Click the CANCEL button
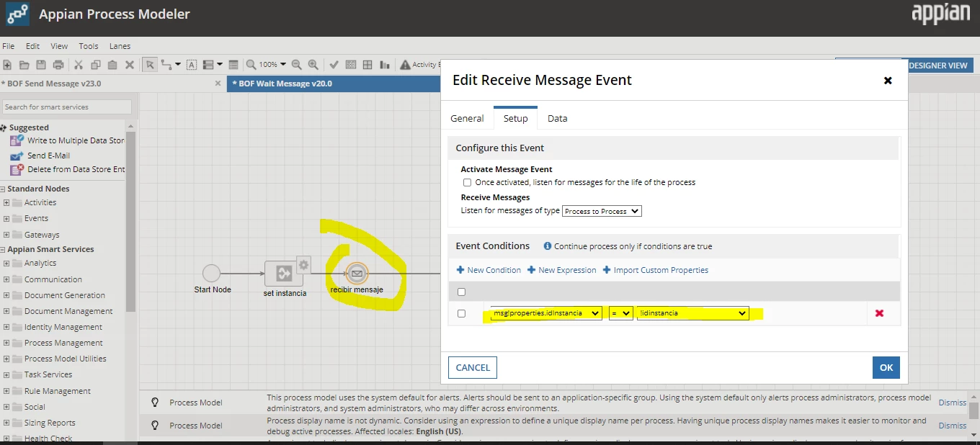Image resolution: width=980 pixels, height=445 pixels. click(x=473, y=367)
